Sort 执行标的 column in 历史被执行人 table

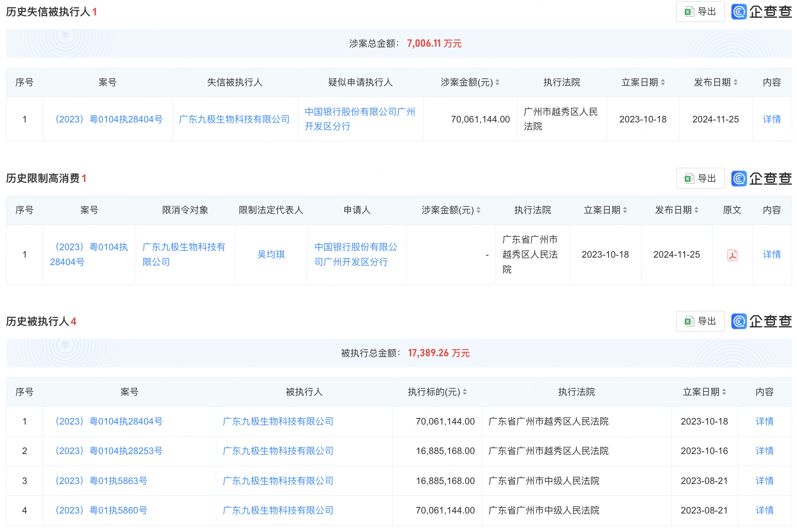tap(465, 392)
